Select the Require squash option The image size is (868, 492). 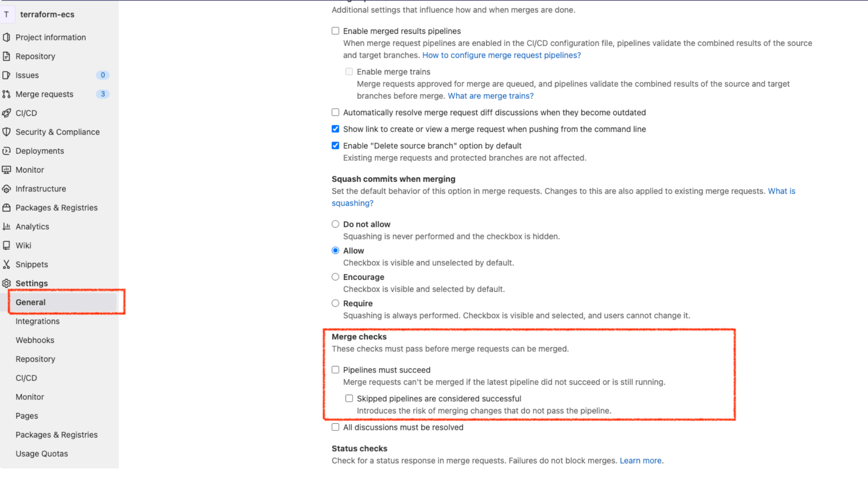(335, 303)
